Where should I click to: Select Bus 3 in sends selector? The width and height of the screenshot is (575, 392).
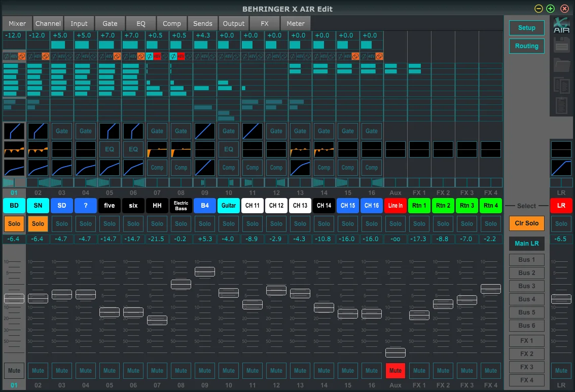[526, 286]
